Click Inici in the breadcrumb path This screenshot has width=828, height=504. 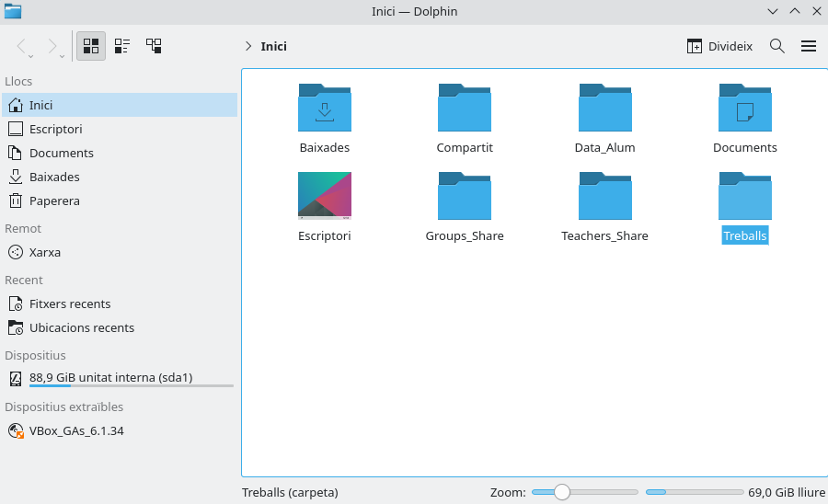[x=274, y=46]
